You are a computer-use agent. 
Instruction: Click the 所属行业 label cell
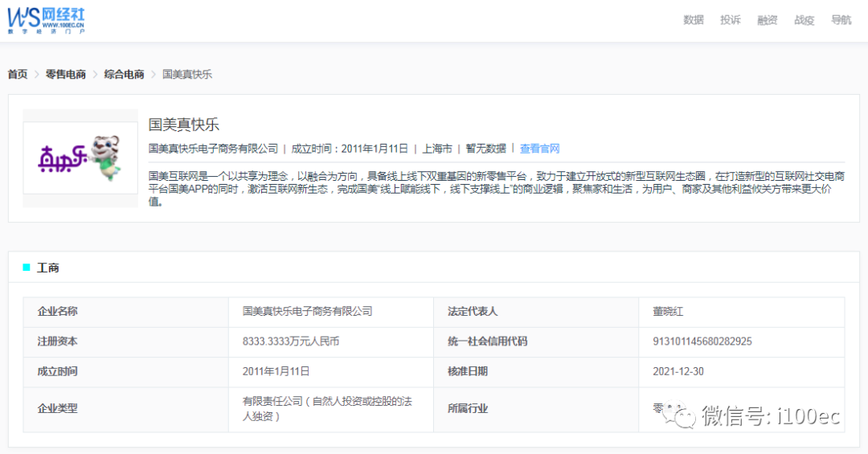pyautogui.click(x=536, y=409)
